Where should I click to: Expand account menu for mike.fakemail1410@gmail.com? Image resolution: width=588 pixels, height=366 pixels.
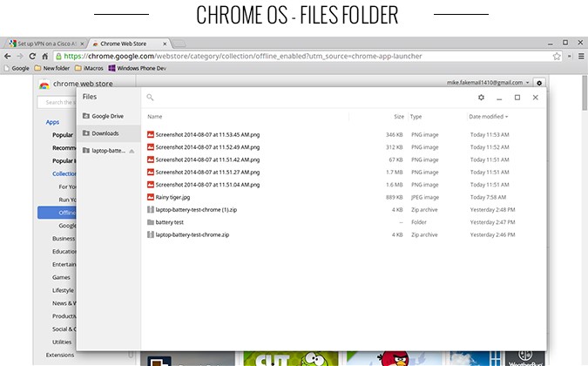pyautogui.click(x=527, y=83)
